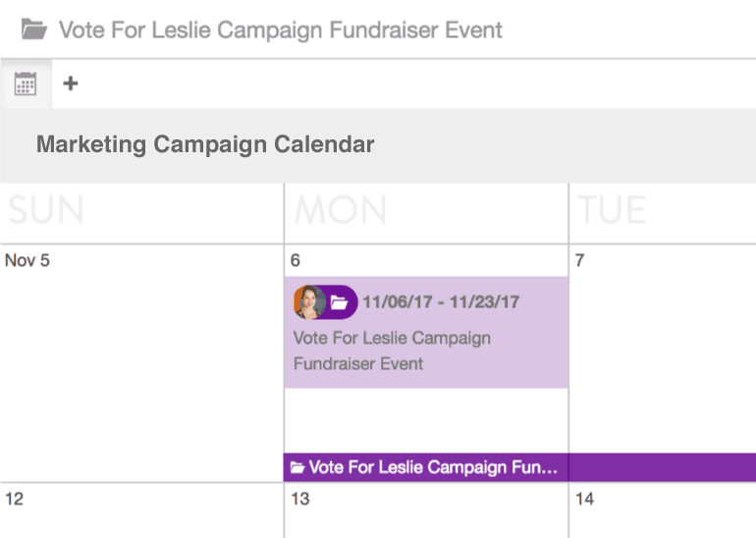Click the MON column header

pyautogui.click(x=341, y=211)
